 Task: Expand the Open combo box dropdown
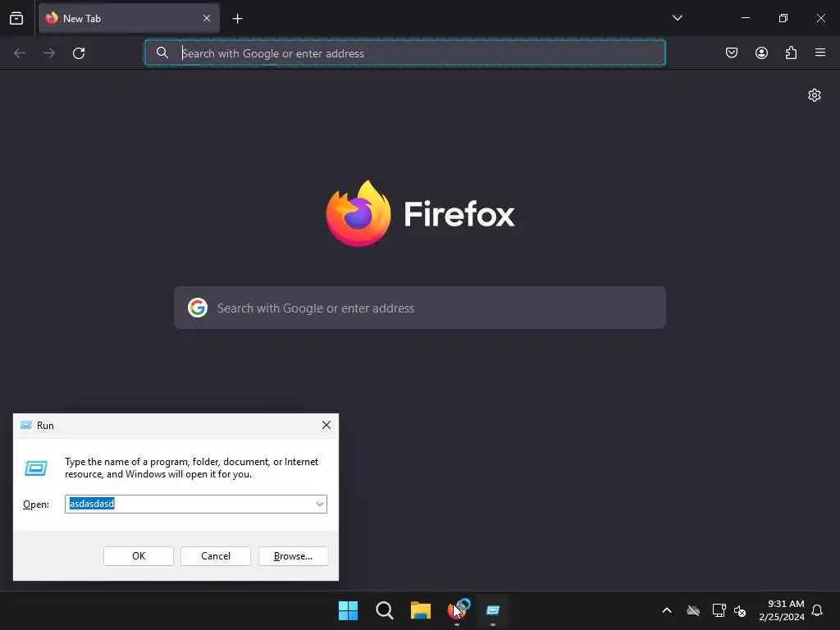320,504
